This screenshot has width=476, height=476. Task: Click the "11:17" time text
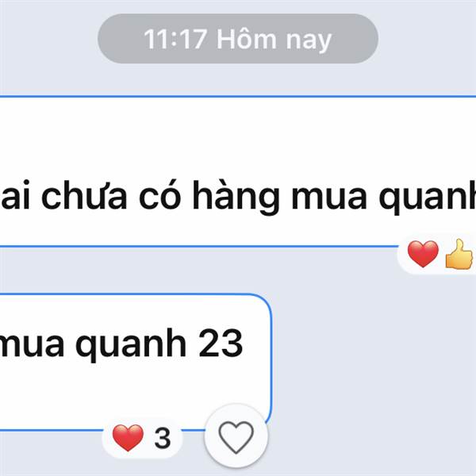pos(175,39)
